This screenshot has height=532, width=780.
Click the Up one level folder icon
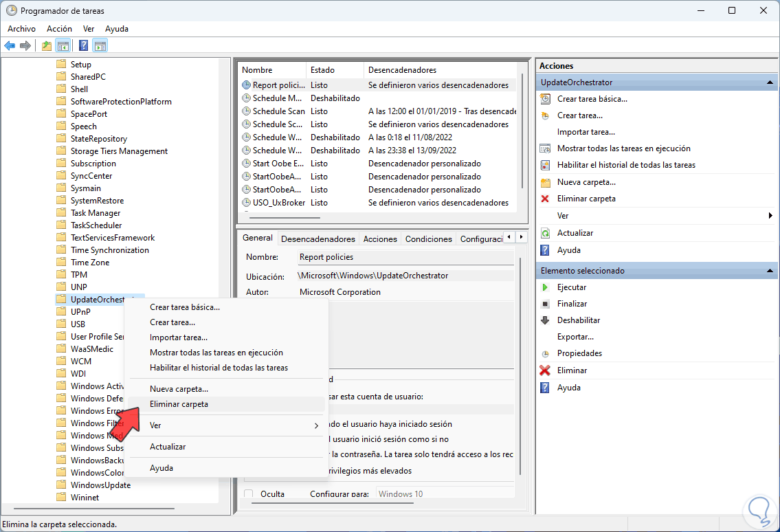tap(46, 46)
